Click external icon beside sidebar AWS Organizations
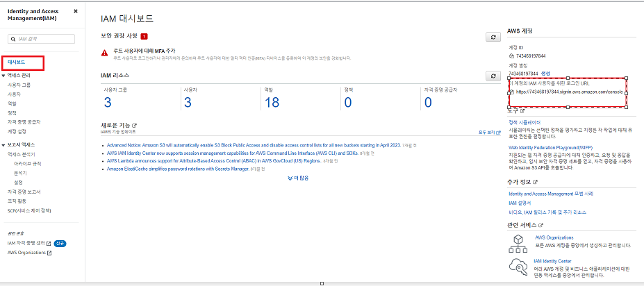644x286 pixels. (x=49, y=253)
